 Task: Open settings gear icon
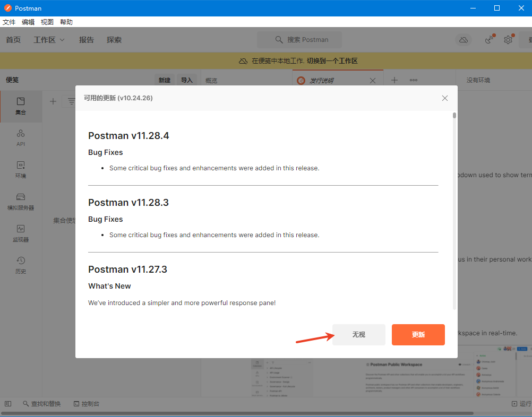(508, 40)
